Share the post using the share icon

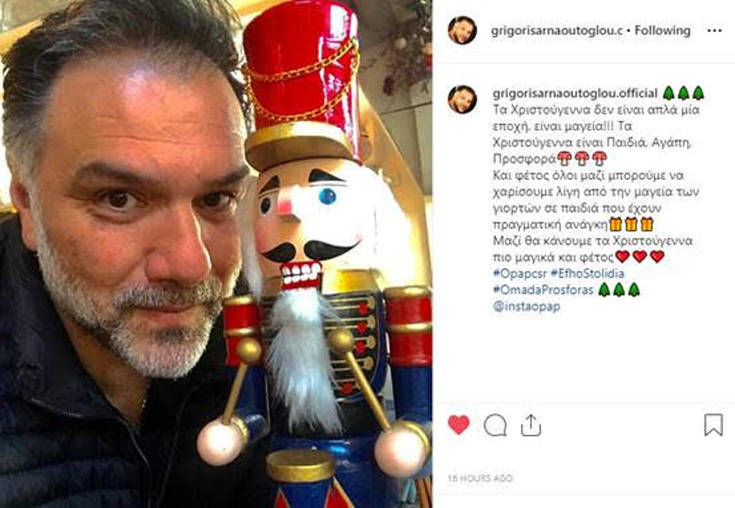531,425
